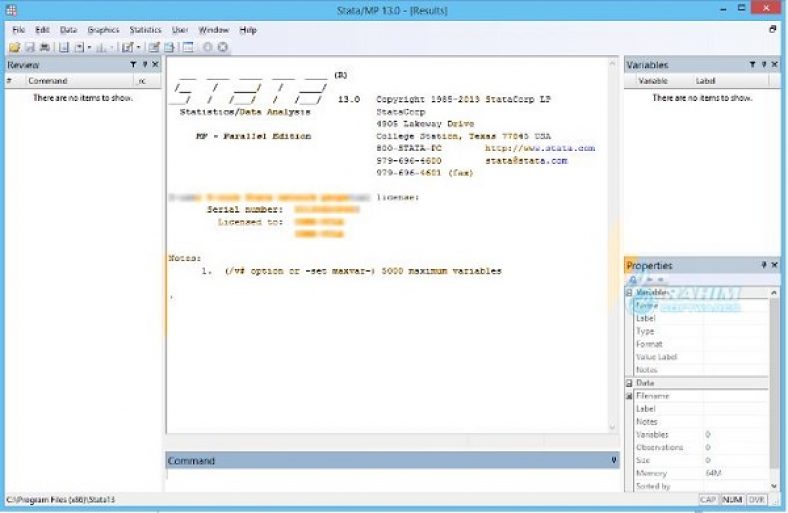
Task: Collapse the Data section in Properties
Action: coord(630,383)
